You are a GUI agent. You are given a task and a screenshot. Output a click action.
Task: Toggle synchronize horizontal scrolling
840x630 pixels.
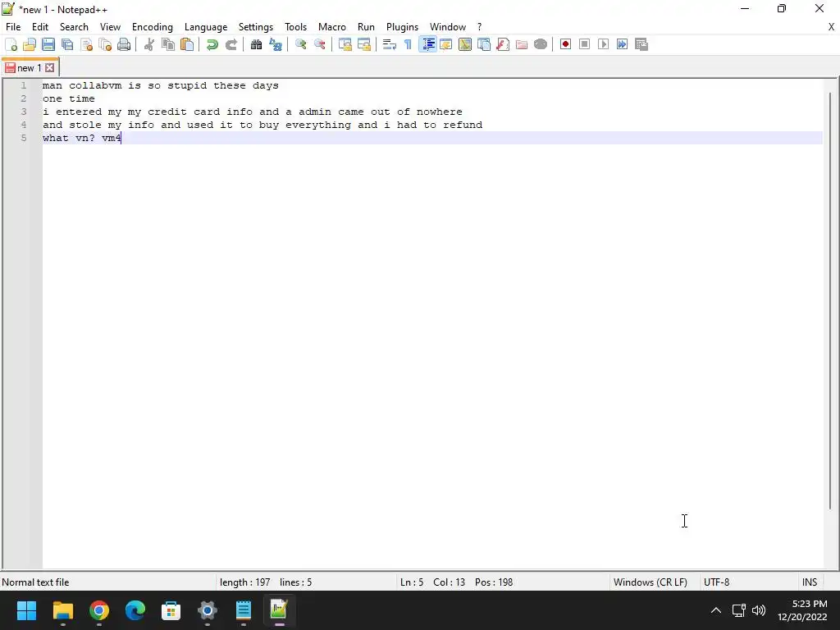364,44
